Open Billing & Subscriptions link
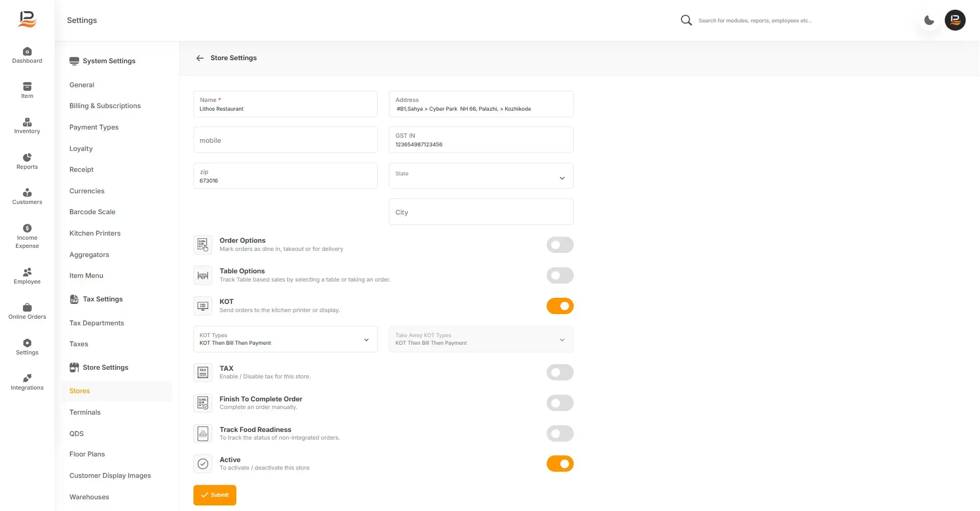 (105, 106)
